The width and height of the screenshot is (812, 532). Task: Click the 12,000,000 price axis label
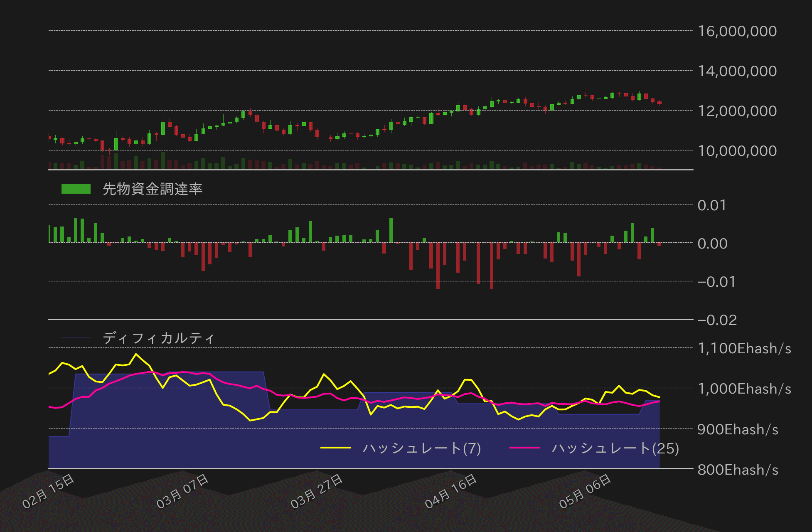pyautogui.click(x=737, y=111)
